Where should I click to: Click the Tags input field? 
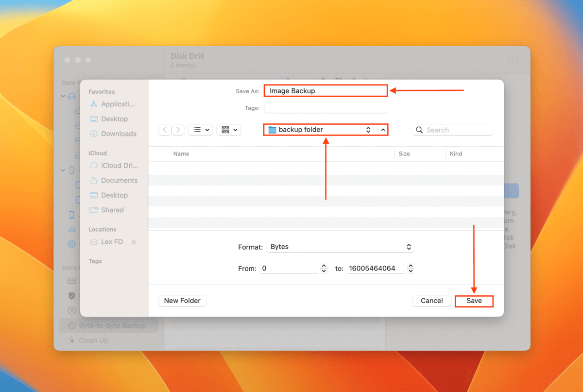tap(326, 108)
